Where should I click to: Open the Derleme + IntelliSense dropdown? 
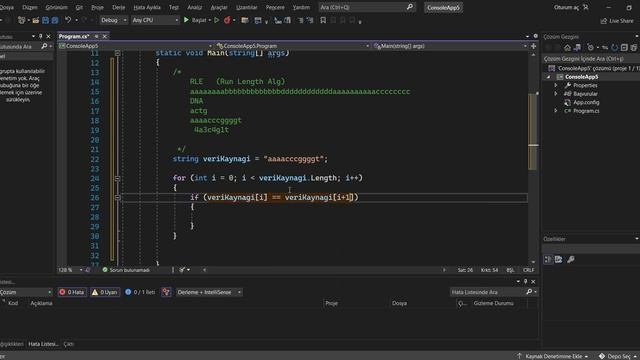pyautogui.click(x=209, y=292)
